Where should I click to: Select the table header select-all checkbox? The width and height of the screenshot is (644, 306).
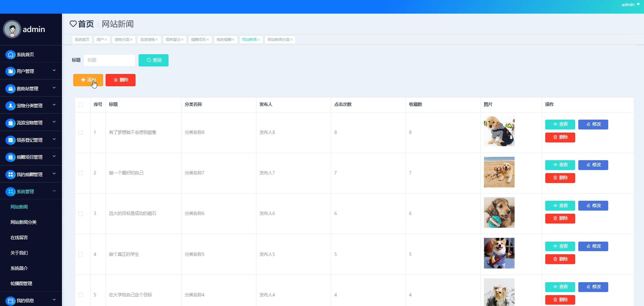click(x=81, y=105)
